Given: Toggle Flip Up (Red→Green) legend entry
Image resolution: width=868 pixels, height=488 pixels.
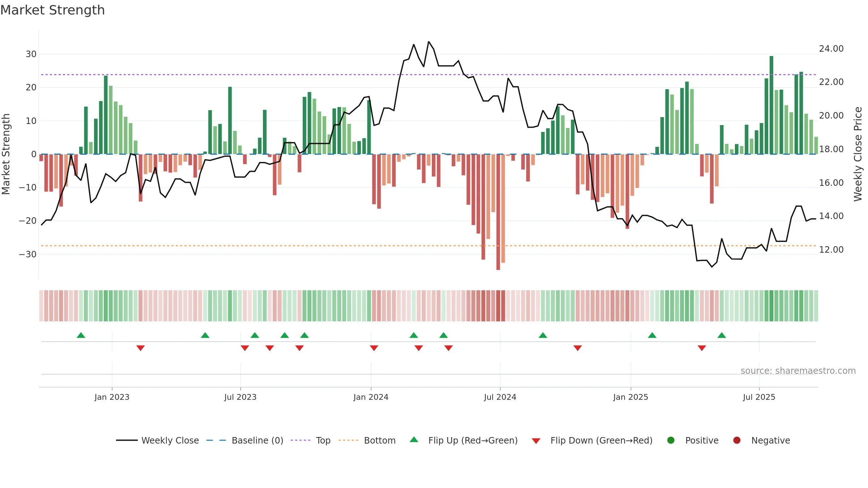Looking at the screenshot, I should [464, 440].
